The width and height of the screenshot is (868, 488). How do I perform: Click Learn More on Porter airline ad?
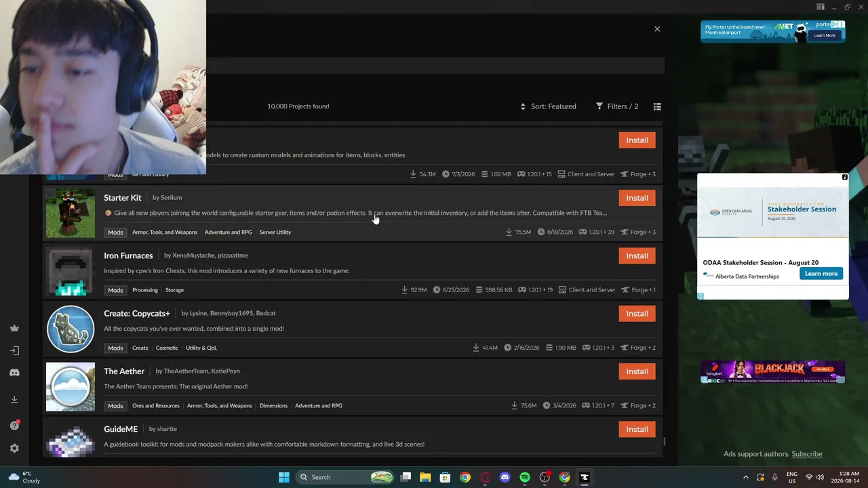[x=825, y=35]
